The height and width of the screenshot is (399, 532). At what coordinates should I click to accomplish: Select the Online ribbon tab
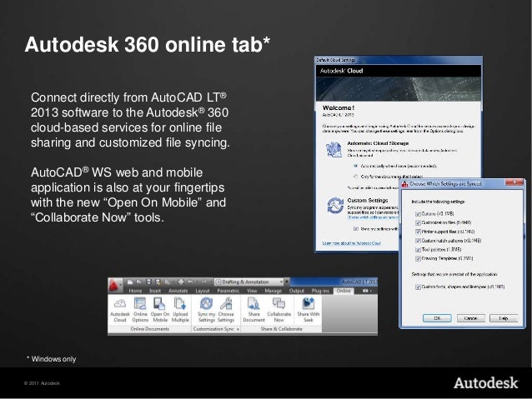(344, 291)
